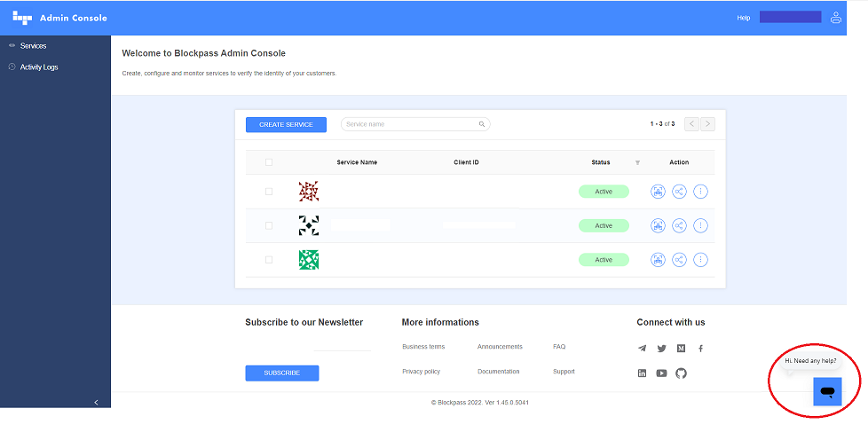This screenshot has height=432, width=868.
Task: Open KYC dashboard icon for second service
Action: [658, 225]
